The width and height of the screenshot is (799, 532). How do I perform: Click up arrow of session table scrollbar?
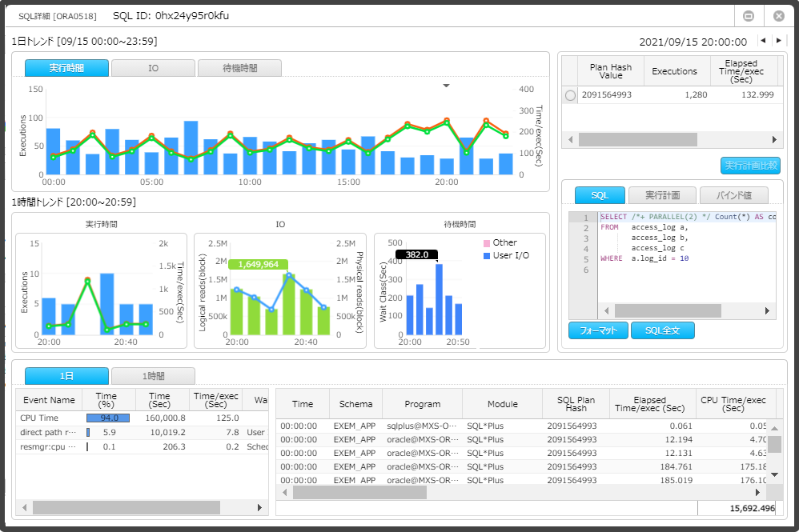(x=774, y=429)
